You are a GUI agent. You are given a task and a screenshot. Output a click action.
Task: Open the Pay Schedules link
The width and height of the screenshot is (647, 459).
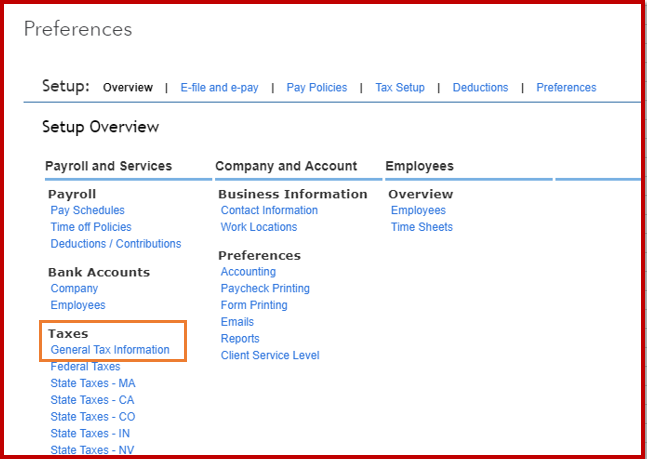88,211
